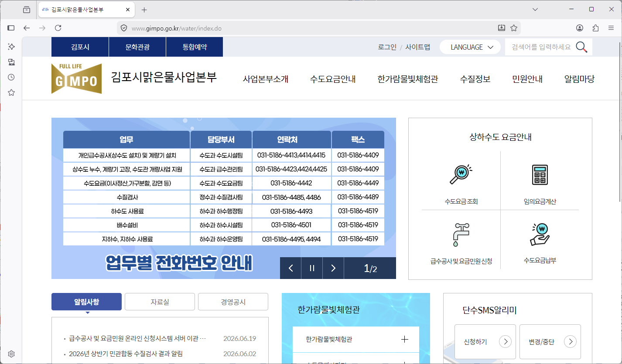Open the Firefox View icon in the tab strip
The image size is (622, 364).
tap(27, 10)
